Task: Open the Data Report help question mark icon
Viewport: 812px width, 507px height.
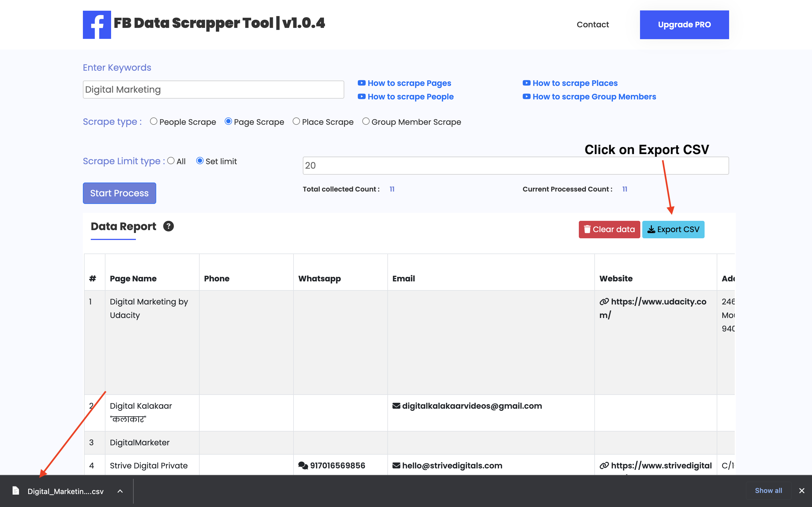Action: click(168, 226)
